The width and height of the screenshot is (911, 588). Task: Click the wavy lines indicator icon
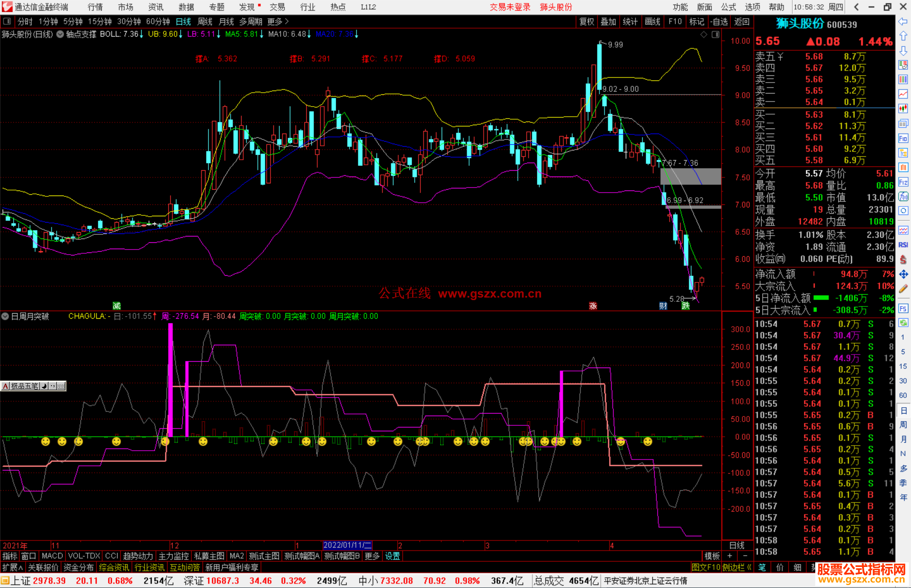pos(903,230)
